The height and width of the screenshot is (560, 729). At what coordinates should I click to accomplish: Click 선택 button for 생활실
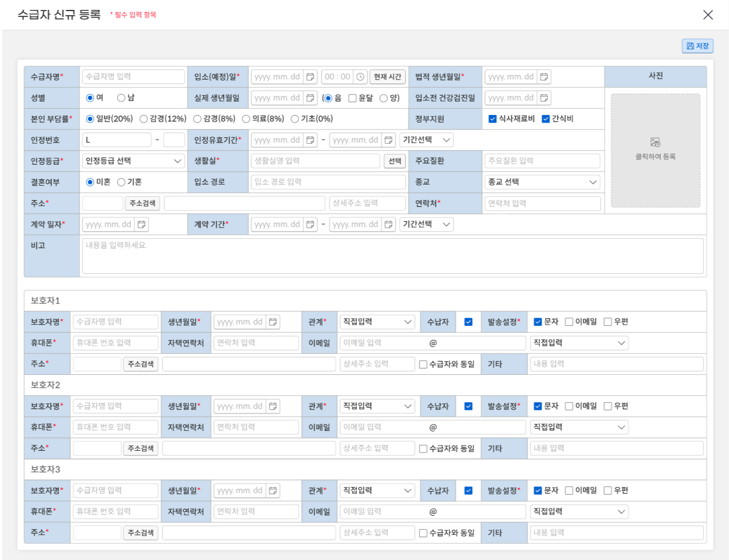click(395, 161)
